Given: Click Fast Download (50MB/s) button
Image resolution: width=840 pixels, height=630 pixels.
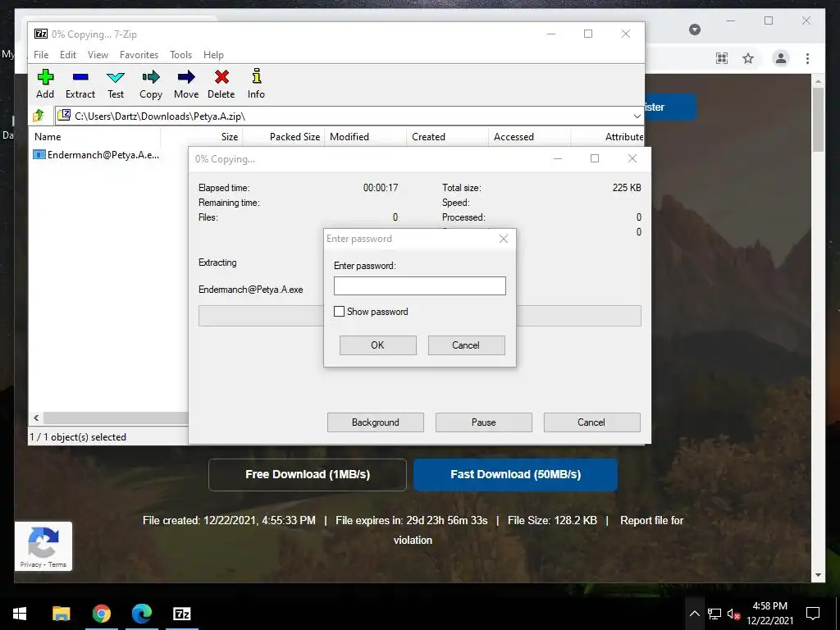Looking at the screenshot, I should click(x=515, y=474).
